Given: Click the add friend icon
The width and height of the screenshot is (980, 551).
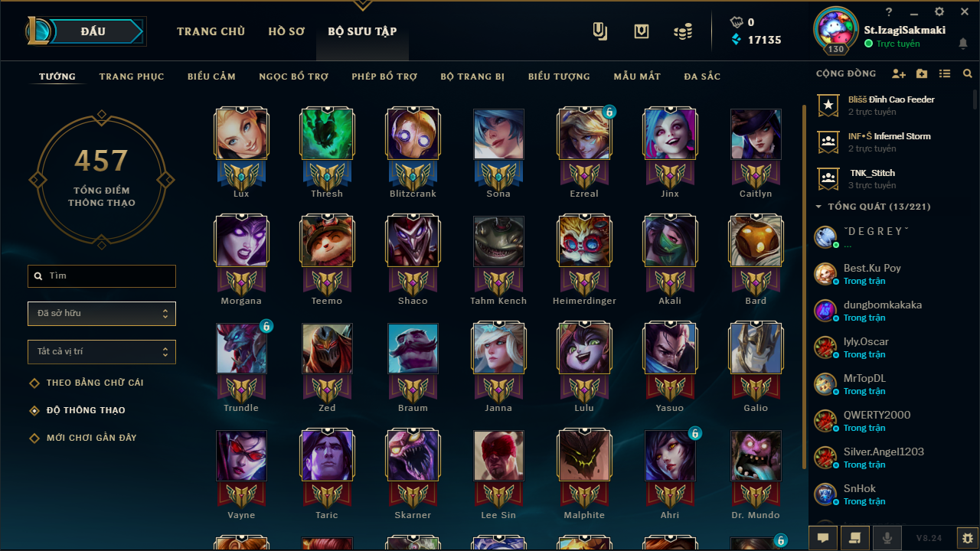Looking at the screenshot, I should (x=899, y=74).
